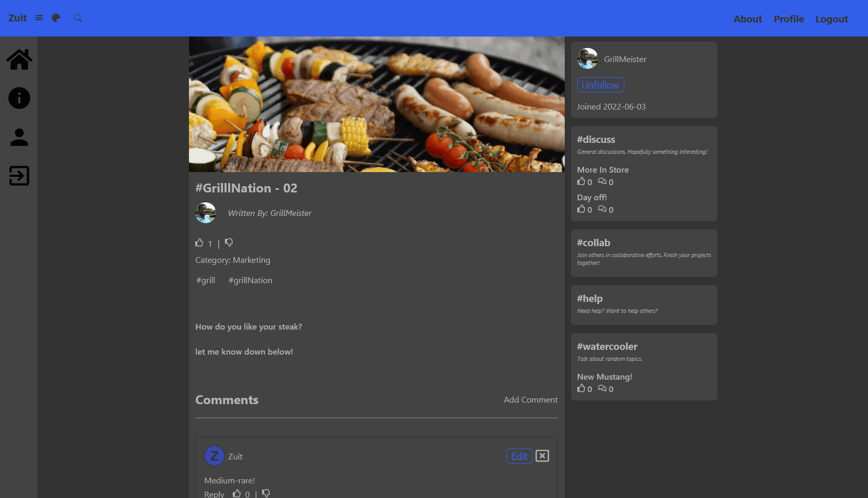
Task: Click the Comments heading
Action: pos(227,399)
